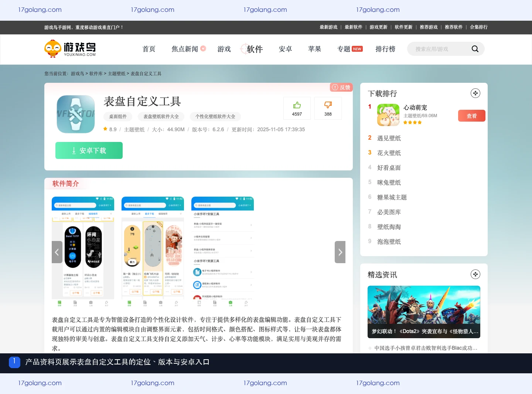Click the 精选资讯 refresh circle icon

475,274
